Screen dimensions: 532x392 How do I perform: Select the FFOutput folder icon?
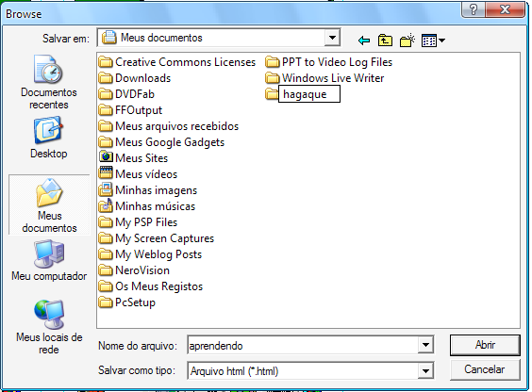(x=106, y=110)
